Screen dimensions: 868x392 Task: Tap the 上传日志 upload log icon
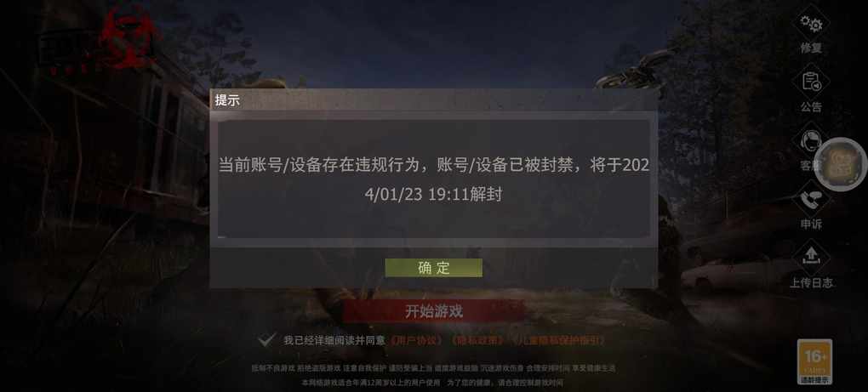811,258
